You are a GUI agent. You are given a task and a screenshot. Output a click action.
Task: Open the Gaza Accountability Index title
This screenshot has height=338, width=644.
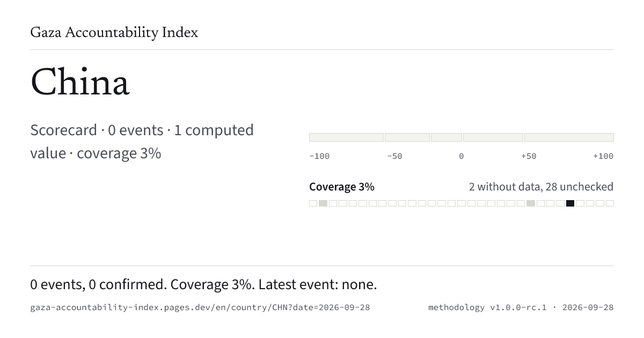coord(114,33)
